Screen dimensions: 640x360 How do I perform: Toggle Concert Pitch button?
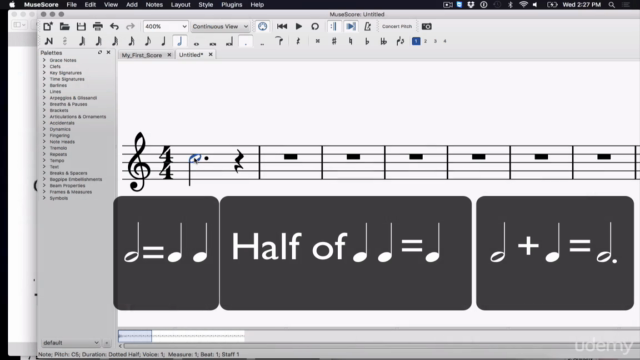(397, 27)
